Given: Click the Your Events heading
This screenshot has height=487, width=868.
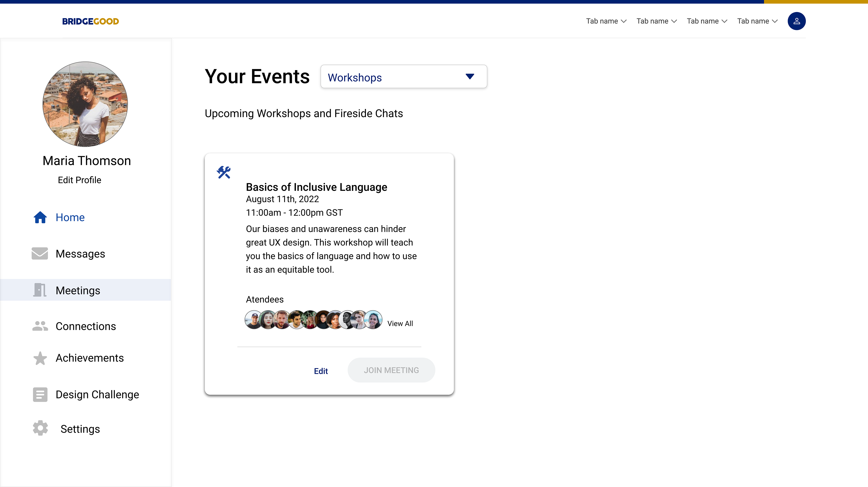Looking at the screenshot, I should click(x=257, y=76).
